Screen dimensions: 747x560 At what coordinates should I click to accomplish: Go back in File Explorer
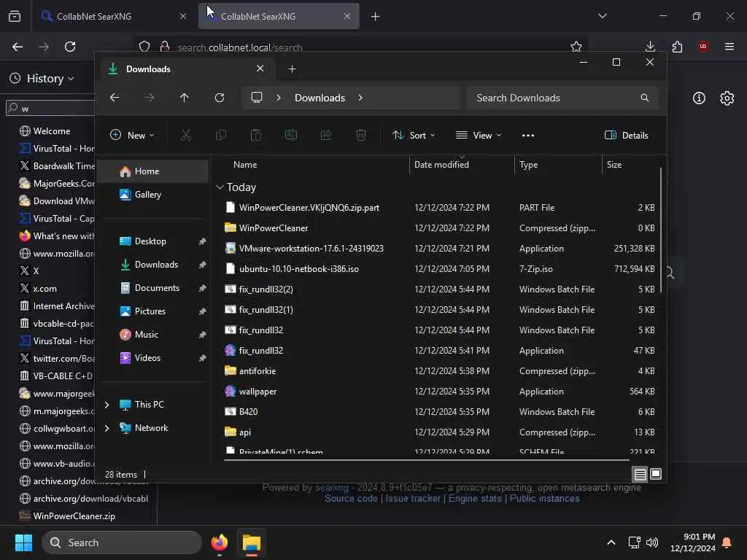point(115,98)
